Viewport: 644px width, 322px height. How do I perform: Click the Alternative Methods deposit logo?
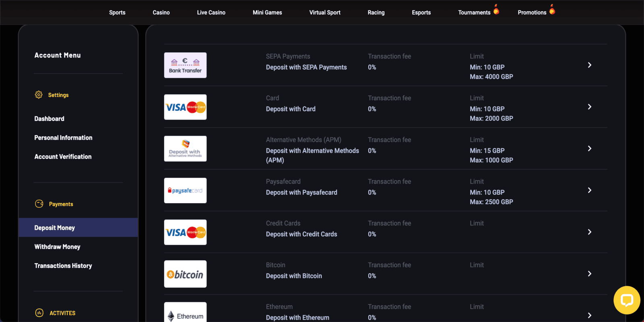click(185, 149)
